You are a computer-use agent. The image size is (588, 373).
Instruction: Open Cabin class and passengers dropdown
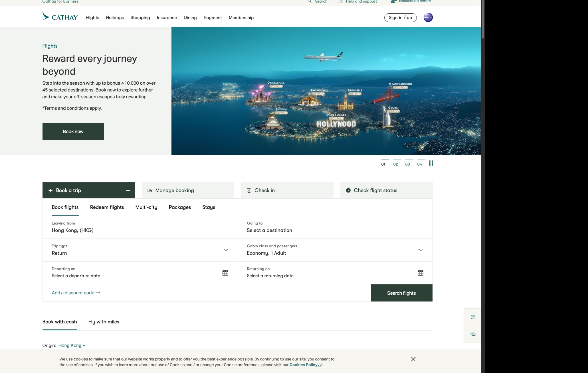click(x=421, y=250)
